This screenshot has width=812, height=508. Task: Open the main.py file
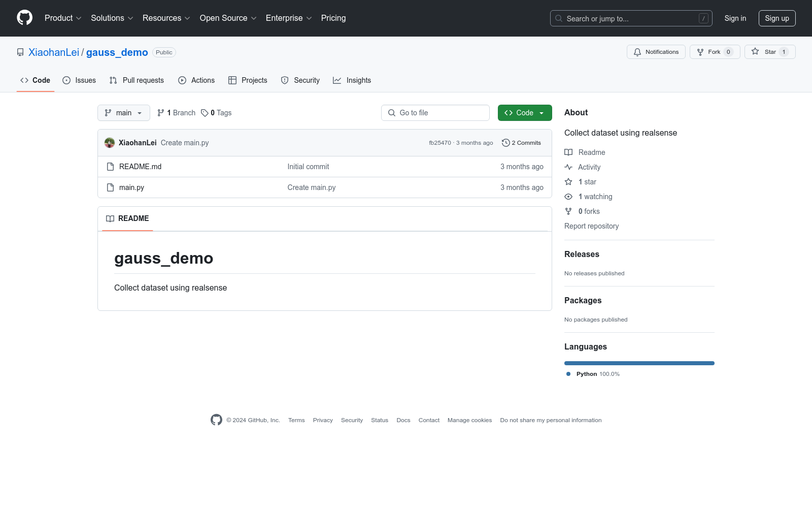coord(131,187)
